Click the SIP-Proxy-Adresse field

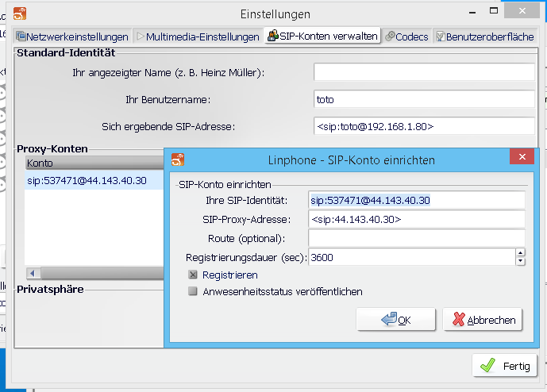pos(417,219)
